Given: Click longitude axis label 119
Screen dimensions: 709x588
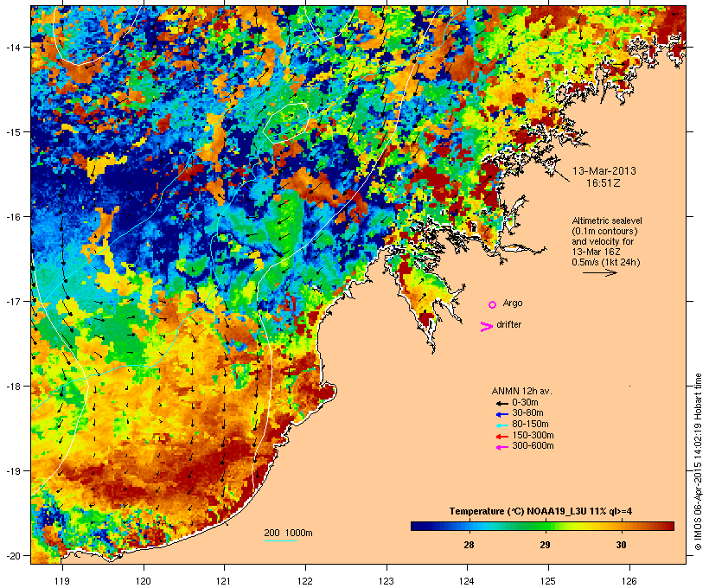Looking at the screenshot, I should coord(62,581).
